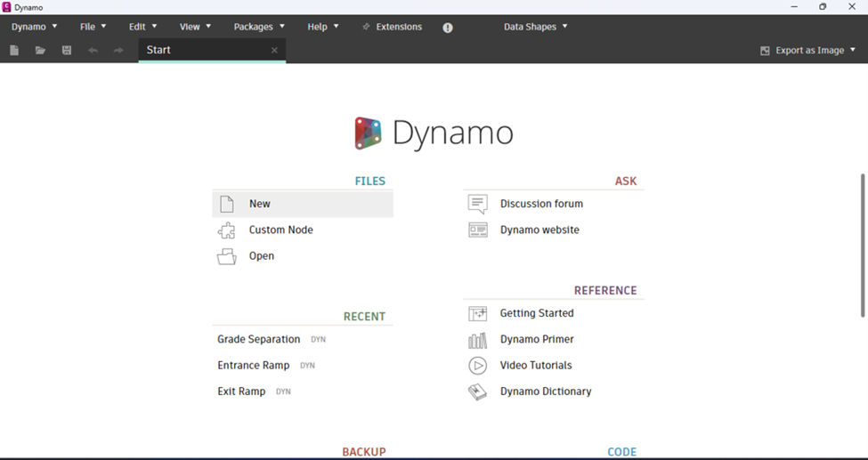
Task: Click the vertical scrollbar thumb
Action: (863, 246)
